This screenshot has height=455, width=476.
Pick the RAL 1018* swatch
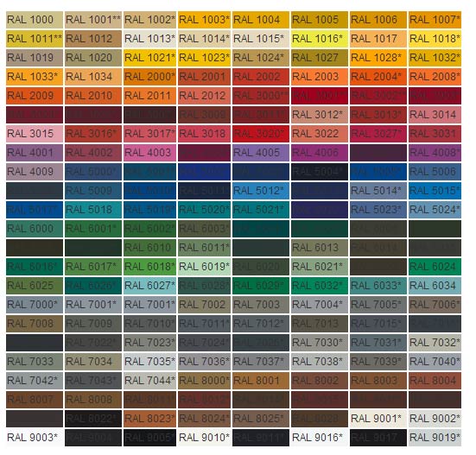(x=435, y=39)
